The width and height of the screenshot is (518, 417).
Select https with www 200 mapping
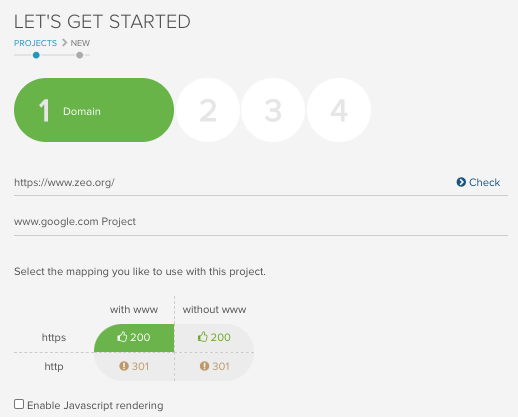click(x=134, y=338)
